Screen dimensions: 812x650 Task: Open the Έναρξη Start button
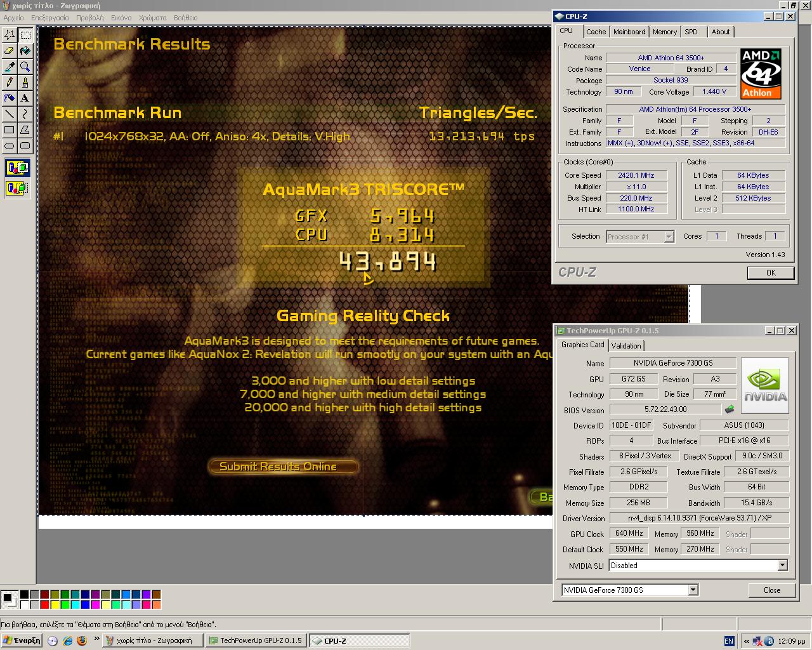click(x=22, y=640)
